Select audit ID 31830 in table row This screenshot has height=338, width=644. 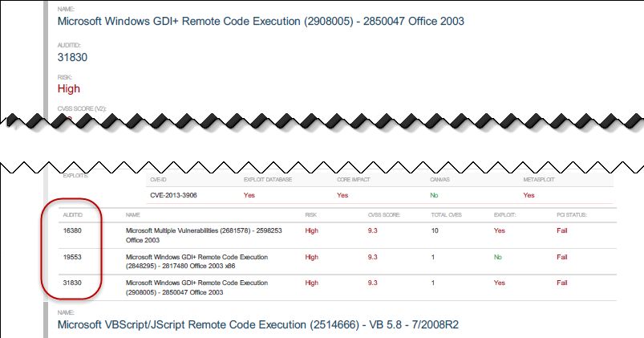click(x=72, y=283)
